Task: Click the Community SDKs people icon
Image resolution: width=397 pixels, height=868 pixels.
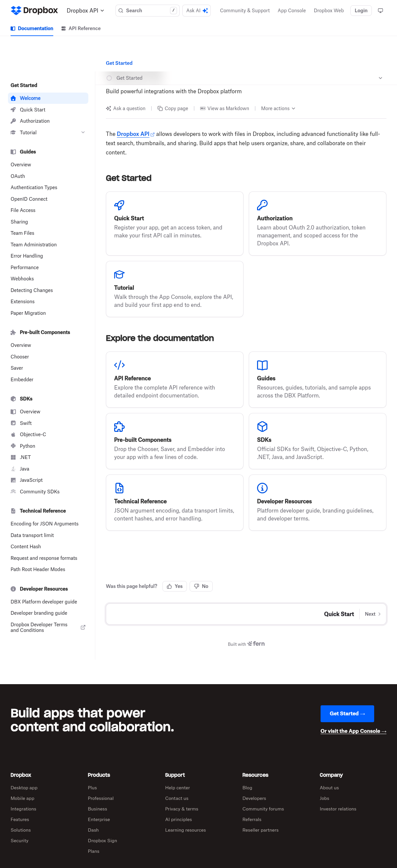Action: (x=13, y=492)
